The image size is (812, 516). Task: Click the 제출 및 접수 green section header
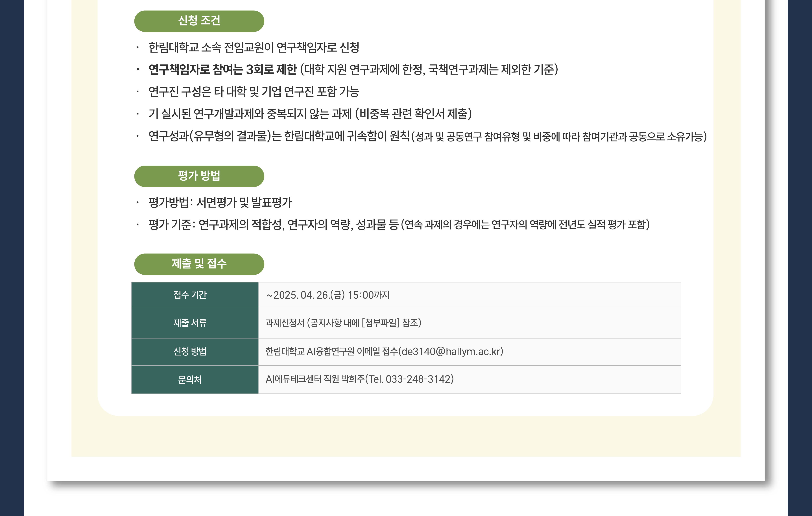click(x=199, y=264)
